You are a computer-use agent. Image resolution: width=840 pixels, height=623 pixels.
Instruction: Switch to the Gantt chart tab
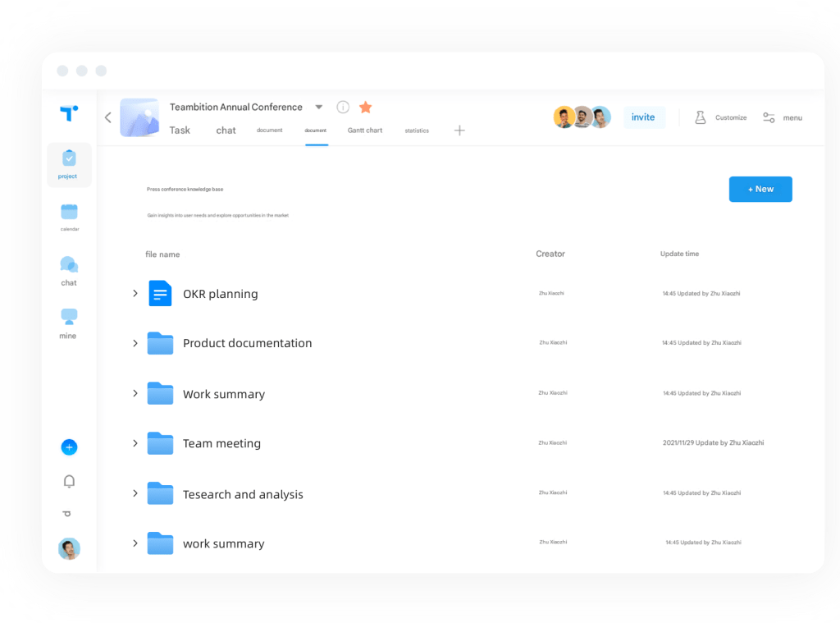[x=365, y=131]
